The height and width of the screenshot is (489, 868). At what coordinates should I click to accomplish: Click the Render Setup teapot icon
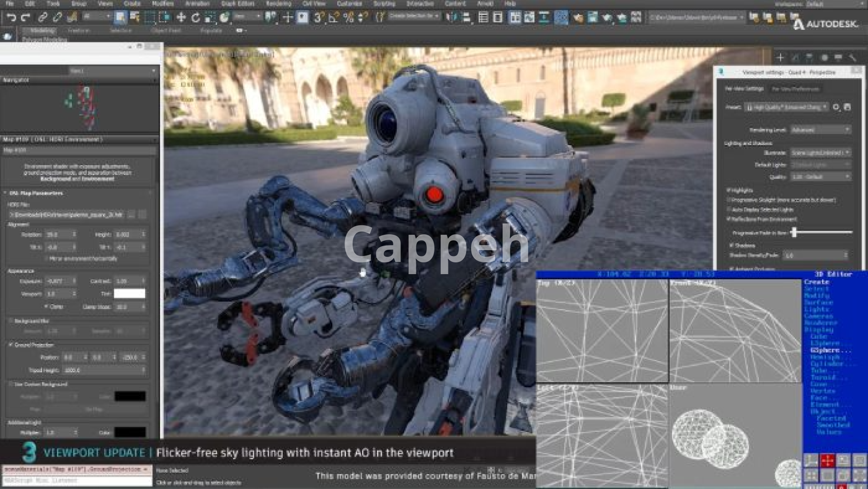578,18
